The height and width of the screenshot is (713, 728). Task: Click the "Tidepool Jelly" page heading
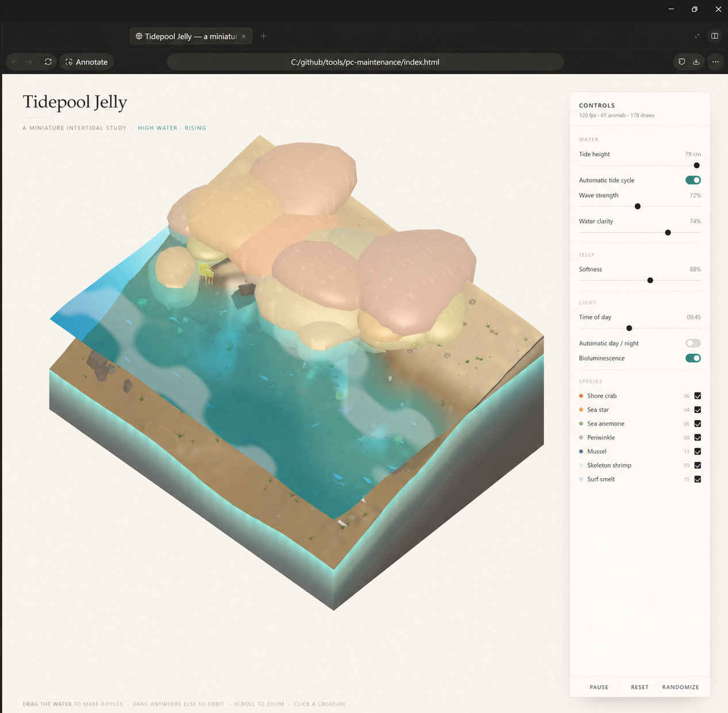click(75, 102)
